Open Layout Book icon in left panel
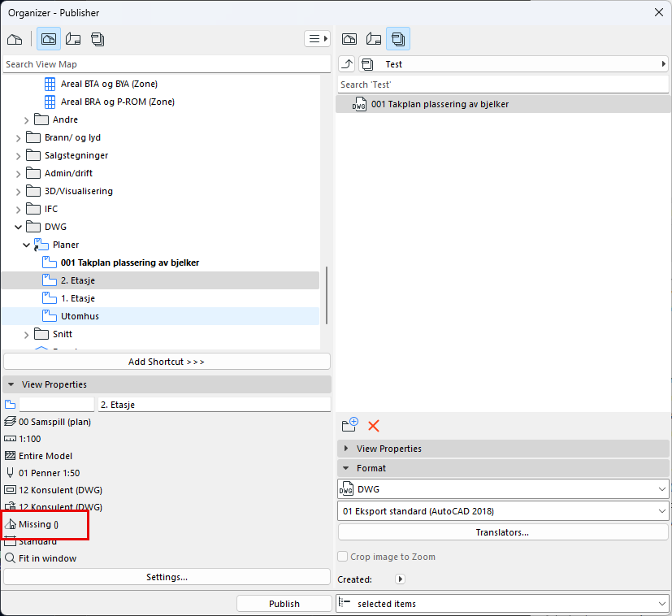Screen dimensions: 672x616 (73, 39)
